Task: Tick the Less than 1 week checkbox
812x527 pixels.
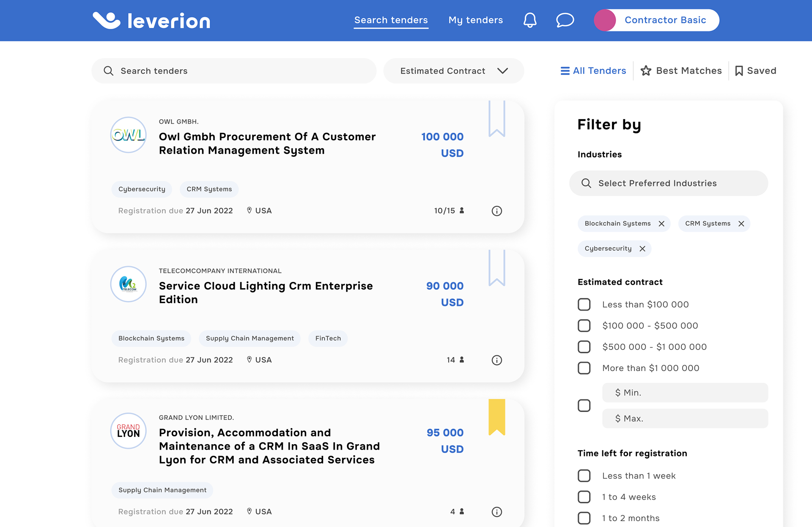Action: click(584, 476)
